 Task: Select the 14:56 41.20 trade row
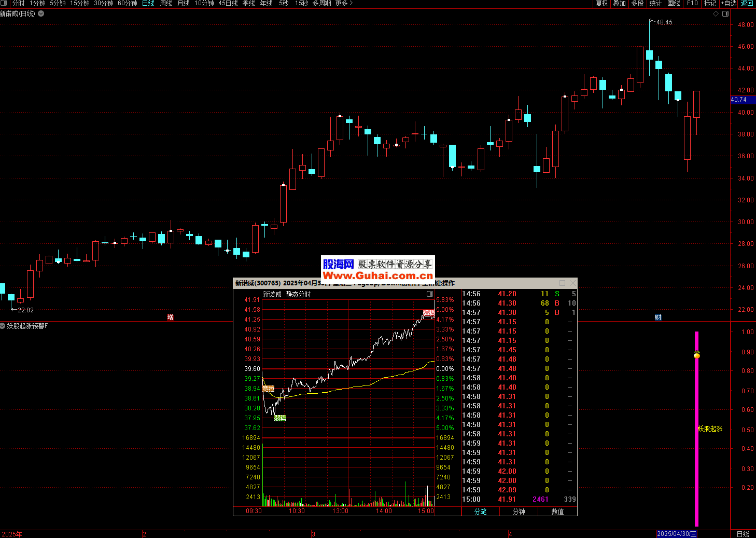519,294
